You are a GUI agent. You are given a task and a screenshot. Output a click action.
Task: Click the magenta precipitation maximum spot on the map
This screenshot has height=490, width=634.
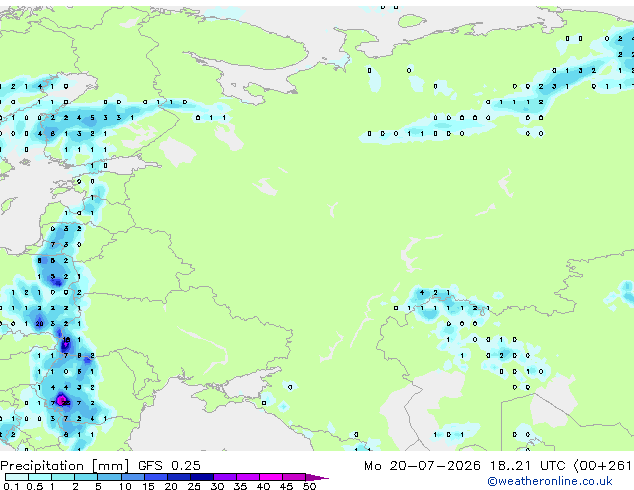[x=61, y=400]
